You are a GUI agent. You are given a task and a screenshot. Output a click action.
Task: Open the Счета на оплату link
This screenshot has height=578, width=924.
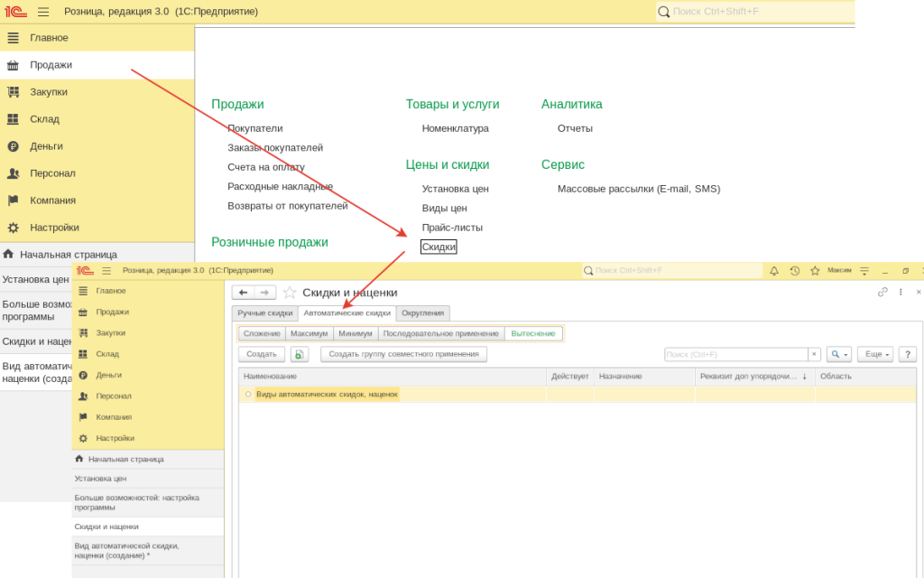point(266,167)
